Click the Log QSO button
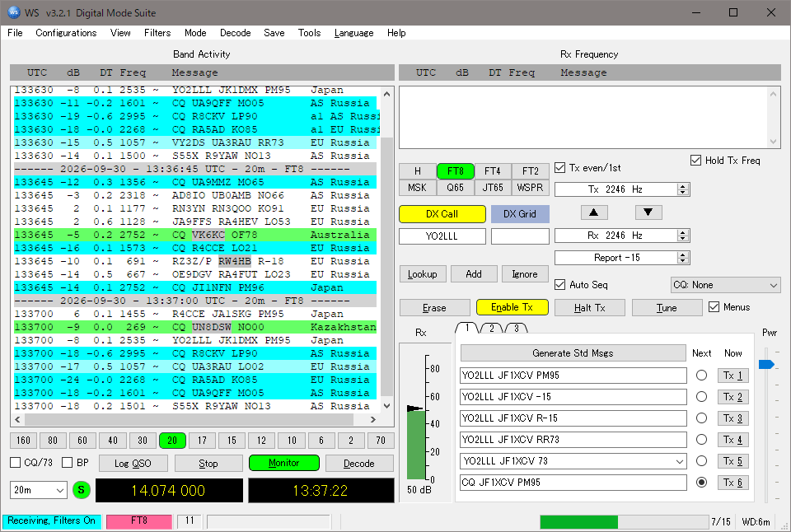 (133, 463)
